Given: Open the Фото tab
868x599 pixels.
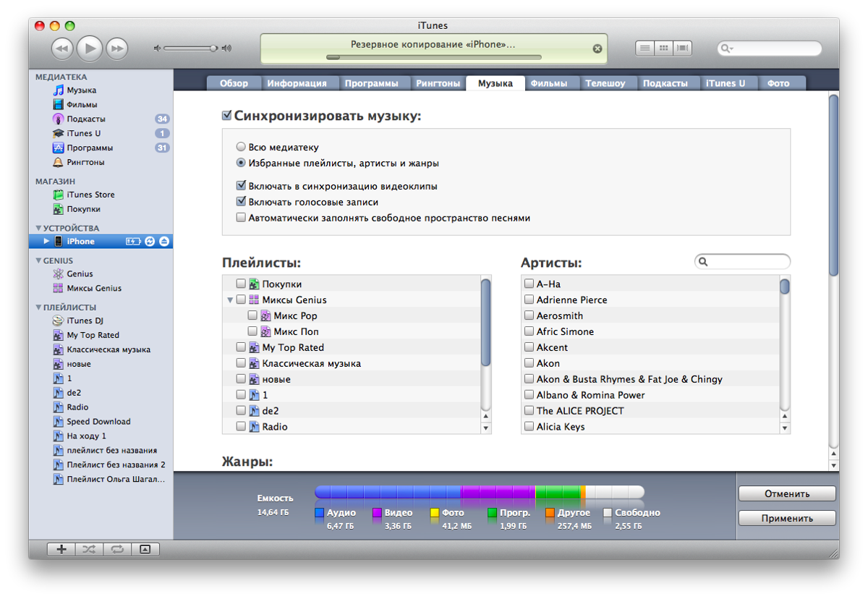Looking at the screenshot, I should pos(778,83).
